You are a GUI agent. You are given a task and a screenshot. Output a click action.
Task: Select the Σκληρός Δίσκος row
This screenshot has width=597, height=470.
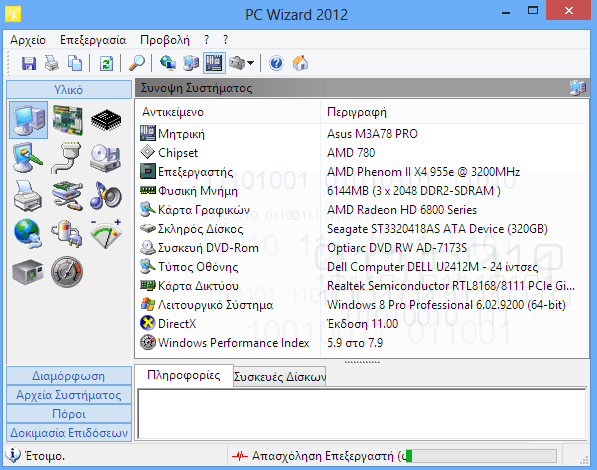coord(362,229)
